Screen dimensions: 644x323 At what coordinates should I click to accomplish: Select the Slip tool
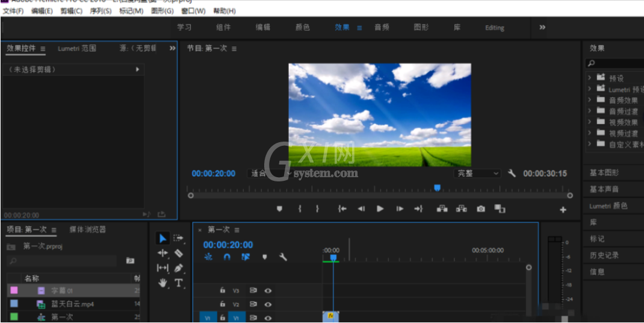[163, 268]
